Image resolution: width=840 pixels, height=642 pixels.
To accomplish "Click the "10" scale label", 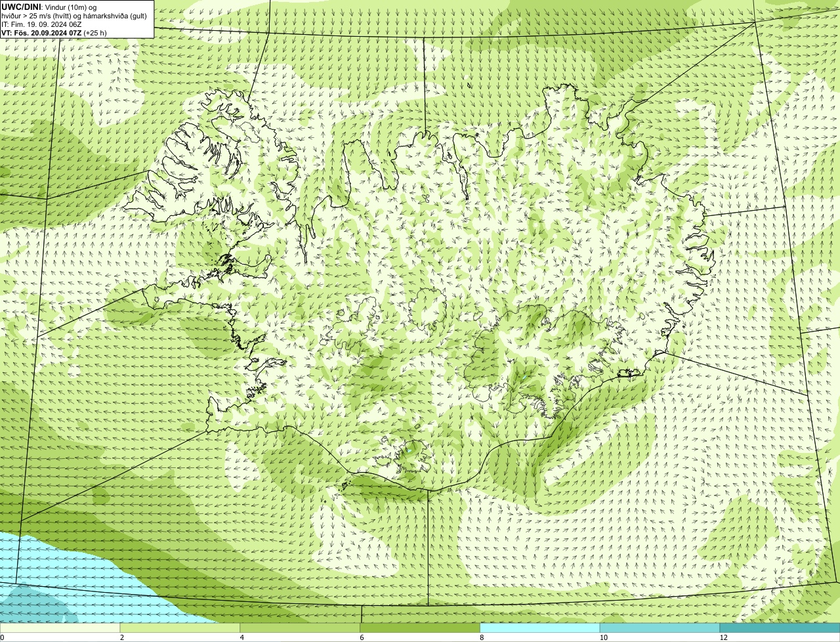I will click(602, 637).
